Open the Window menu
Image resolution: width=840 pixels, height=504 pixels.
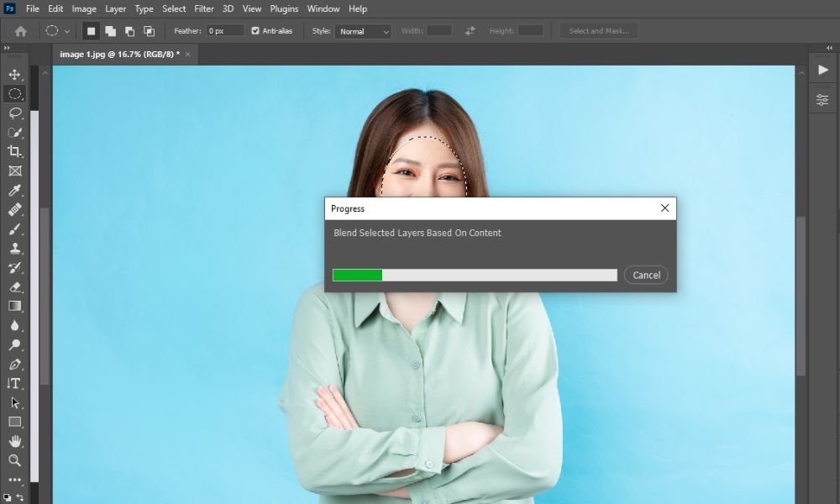tap(323, 8)
